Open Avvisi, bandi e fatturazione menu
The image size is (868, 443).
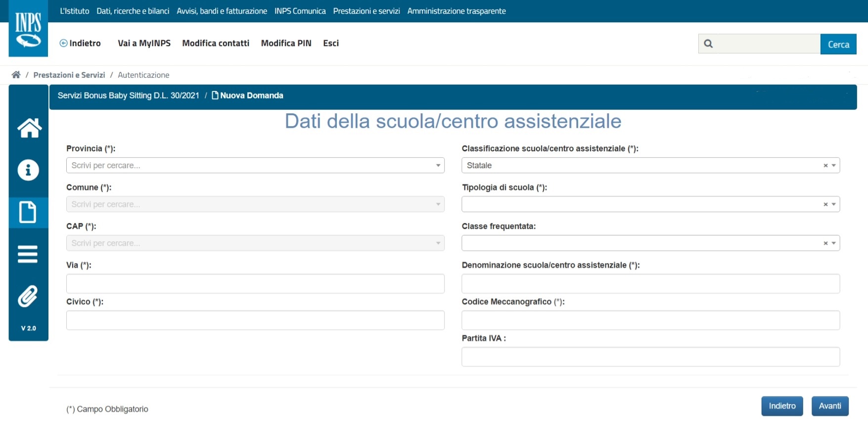[x=222, y=11]
